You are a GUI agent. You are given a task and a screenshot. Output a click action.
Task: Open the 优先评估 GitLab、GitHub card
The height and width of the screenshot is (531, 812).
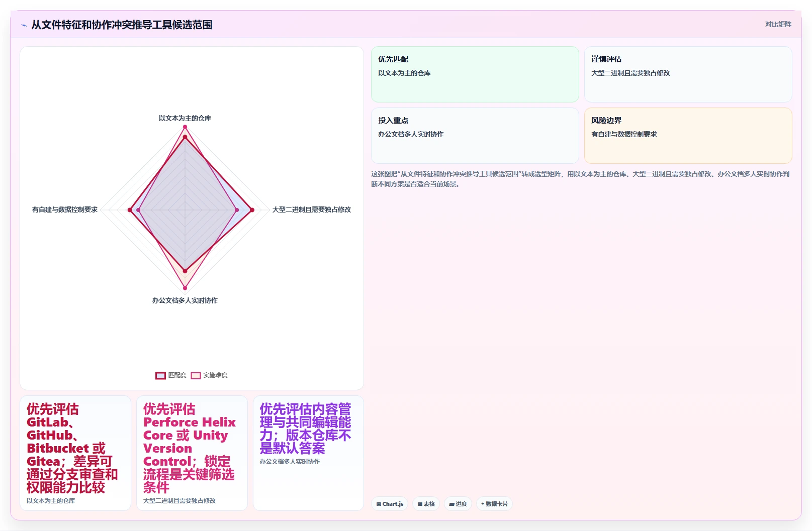pos(75,453)
